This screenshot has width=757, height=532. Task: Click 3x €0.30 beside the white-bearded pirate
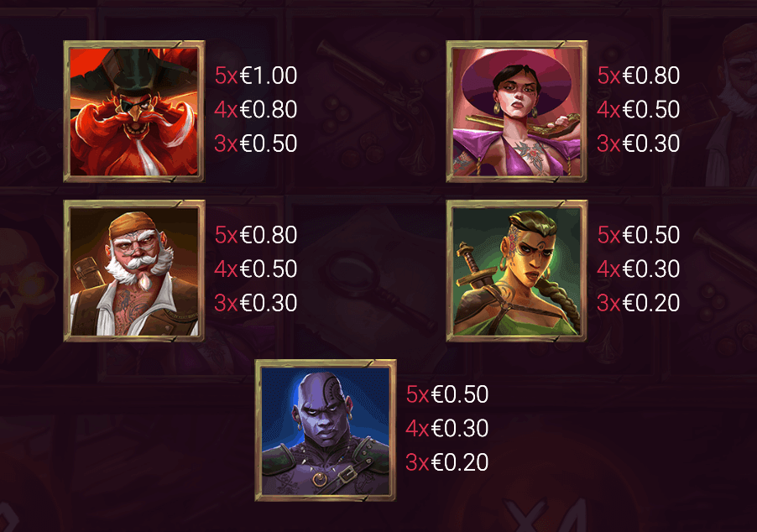pyautogui.click(x=256, y=303)
